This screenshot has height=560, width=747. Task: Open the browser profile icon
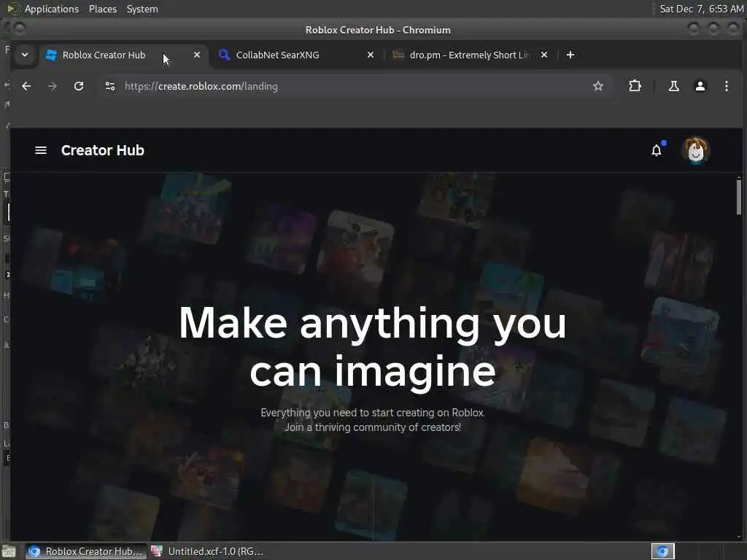(700, 86)
